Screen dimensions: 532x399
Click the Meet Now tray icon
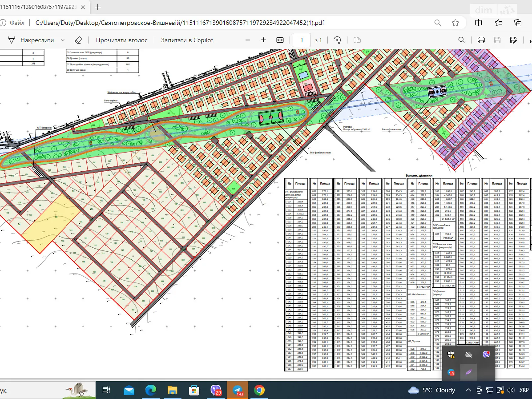tap(479, 390)
